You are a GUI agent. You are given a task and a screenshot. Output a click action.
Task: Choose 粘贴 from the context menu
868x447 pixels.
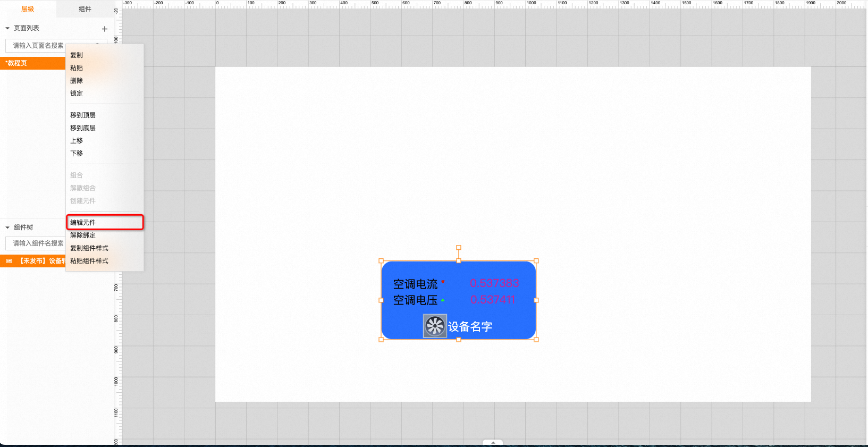(105, 68)
